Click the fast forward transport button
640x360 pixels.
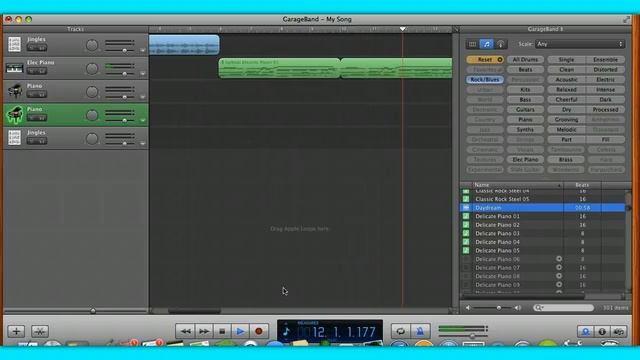coord(204,331)
